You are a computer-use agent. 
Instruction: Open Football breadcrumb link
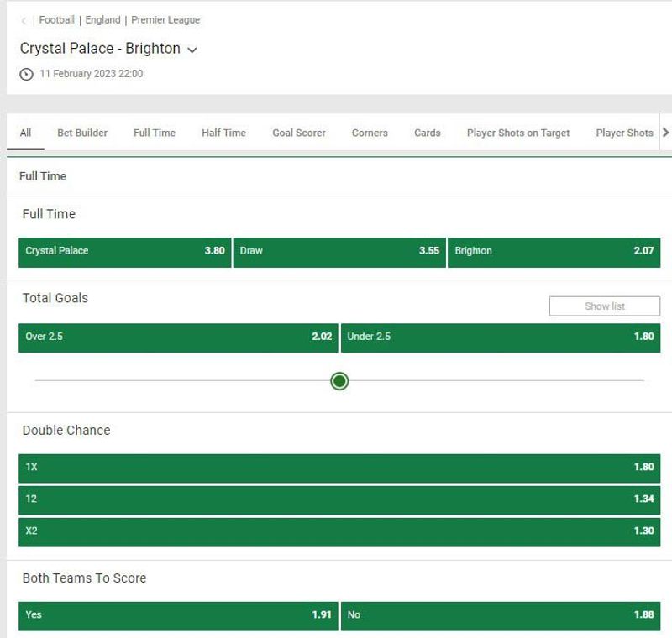[56, 19]
